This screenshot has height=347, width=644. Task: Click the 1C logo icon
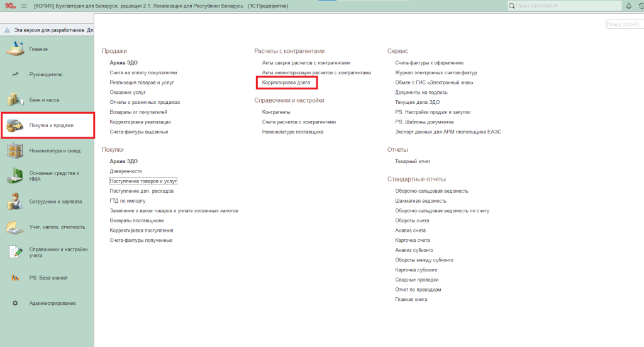click(x=9, y=6)
